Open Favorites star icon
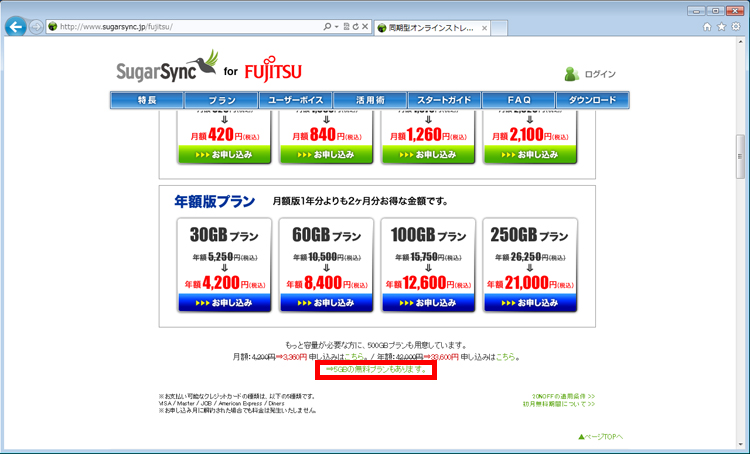750x454 pixels. click(721, 27)
